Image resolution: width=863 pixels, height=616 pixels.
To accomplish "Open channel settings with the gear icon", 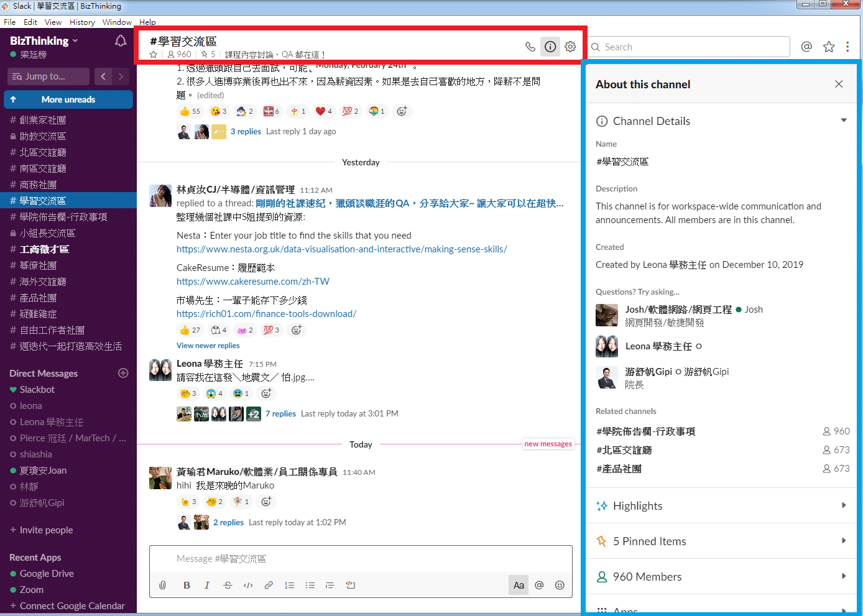I will [570, 47].
